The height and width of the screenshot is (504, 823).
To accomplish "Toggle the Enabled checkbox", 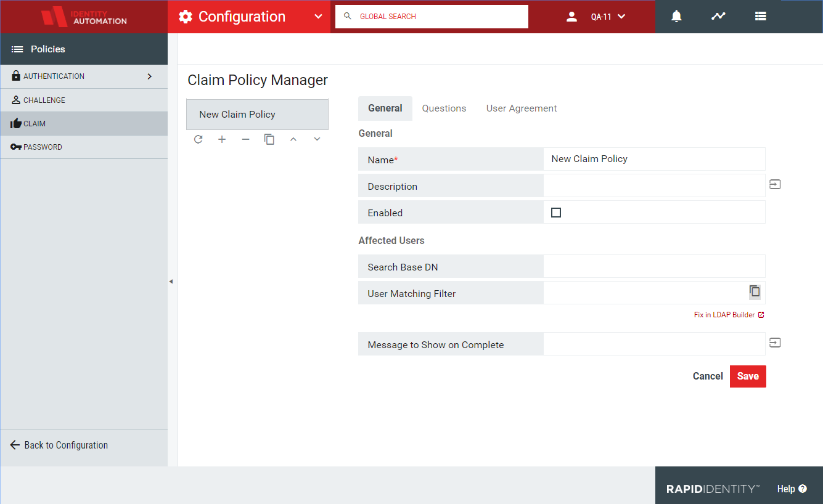I will 556,213.
